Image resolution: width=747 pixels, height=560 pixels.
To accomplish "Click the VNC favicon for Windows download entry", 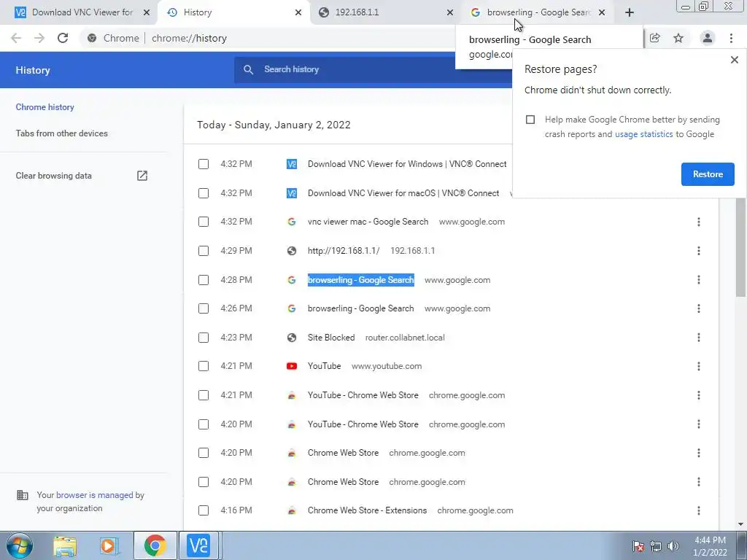I will [x=292, y=164].
